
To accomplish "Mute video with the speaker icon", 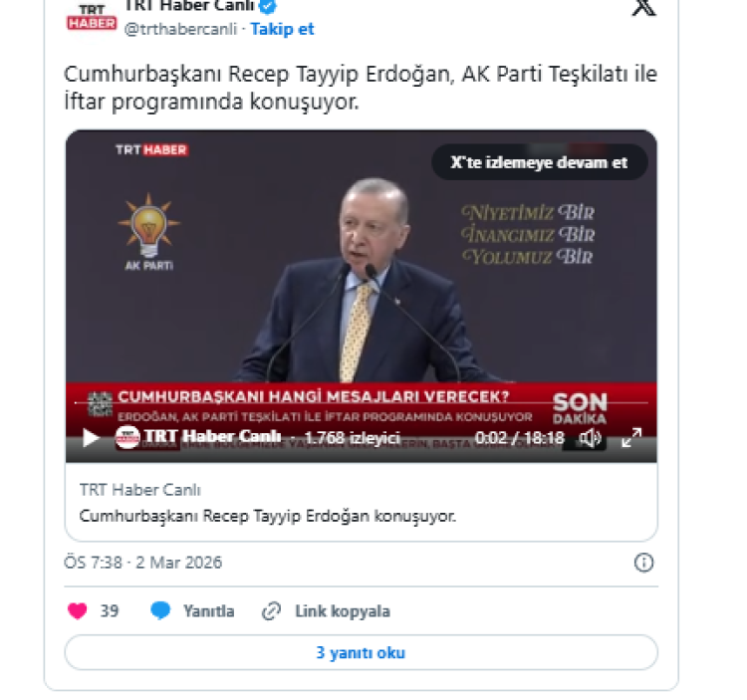I will tap(591, 437).
